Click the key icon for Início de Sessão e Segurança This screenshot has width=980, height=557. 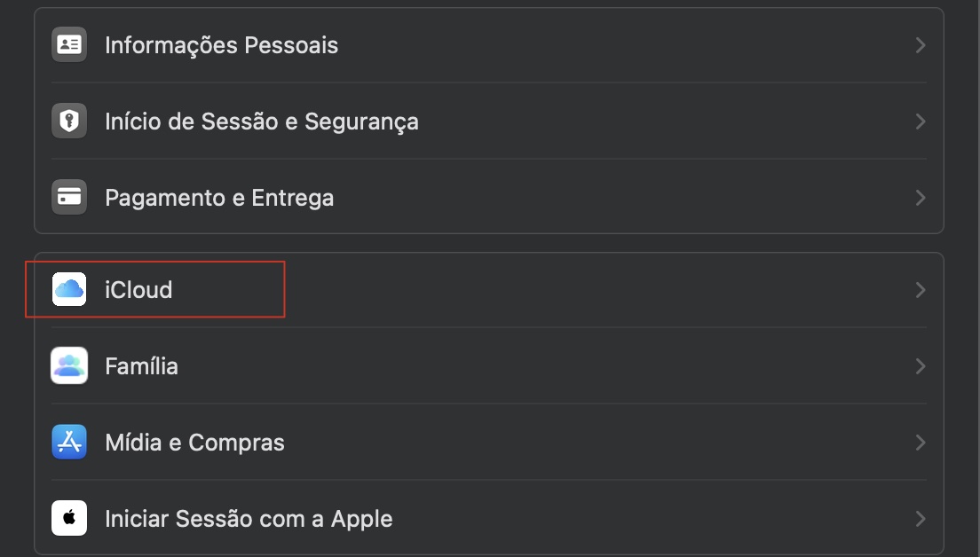tap(69, 121)
